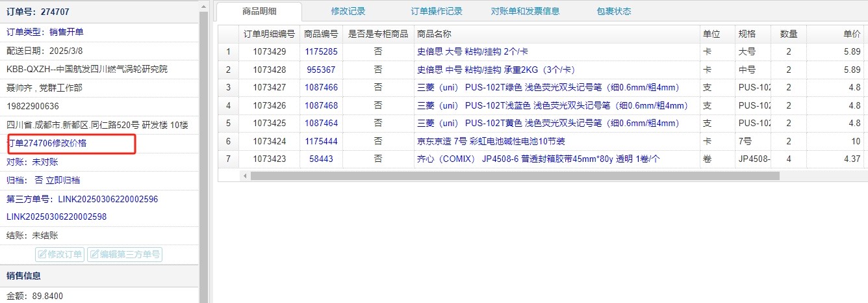Select order detail cell 1073427
The height and width of the screenshot is (303, 868).
[x=269, y=87]
